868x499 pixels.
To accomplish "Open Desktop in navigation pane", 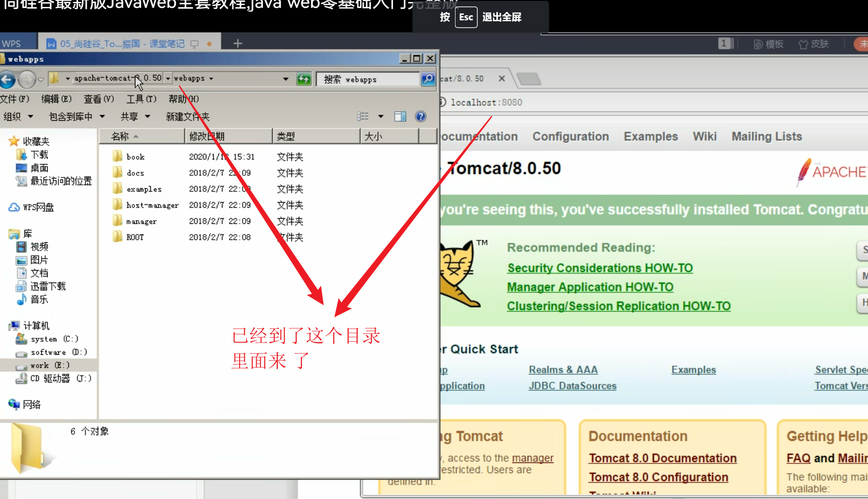I will [x=32, y=168].
